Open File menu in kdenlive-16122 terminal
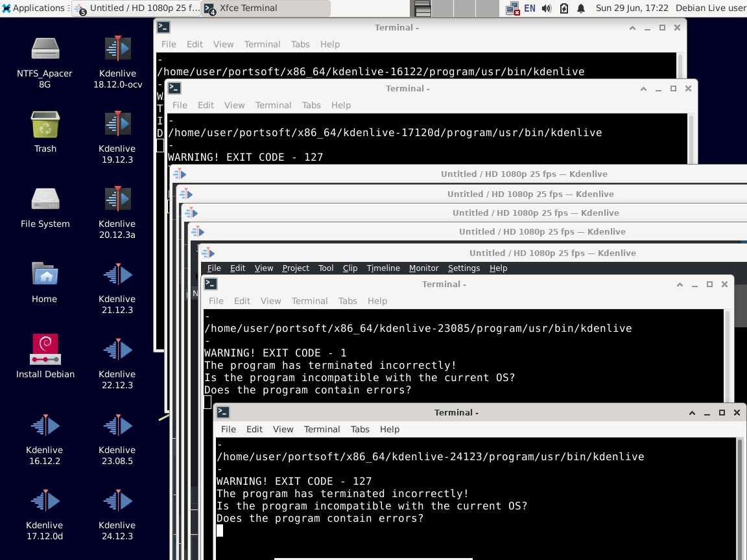 point(169,44)
